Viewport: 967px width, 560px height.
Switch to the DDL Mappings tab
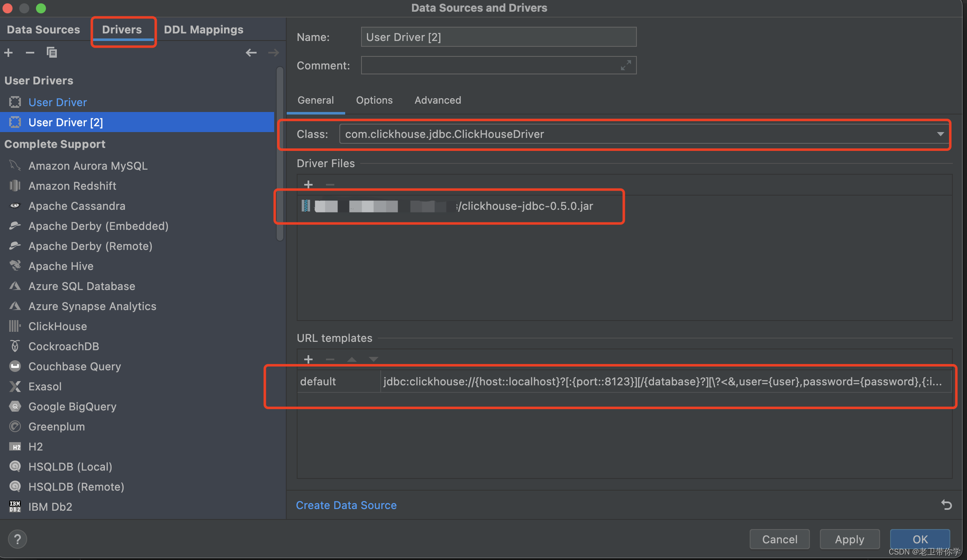[x=203, y=29]
